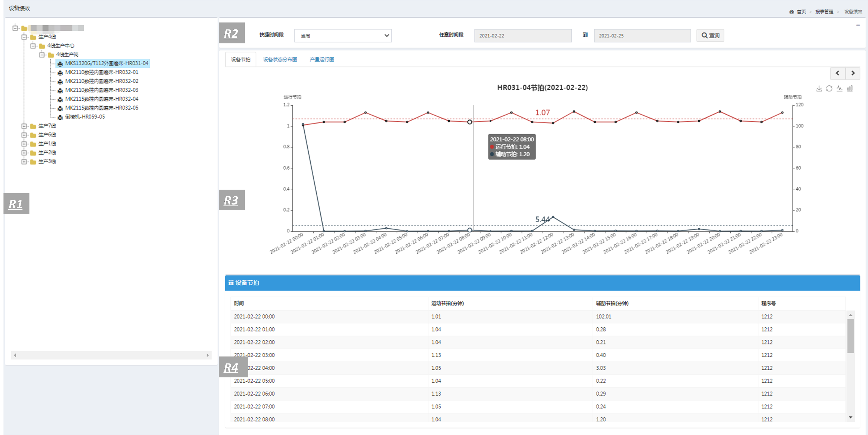Click the tree panel left scroll arrow
Image resolution: width=868 pixels, height=435 pixels.
coord(15,355)
